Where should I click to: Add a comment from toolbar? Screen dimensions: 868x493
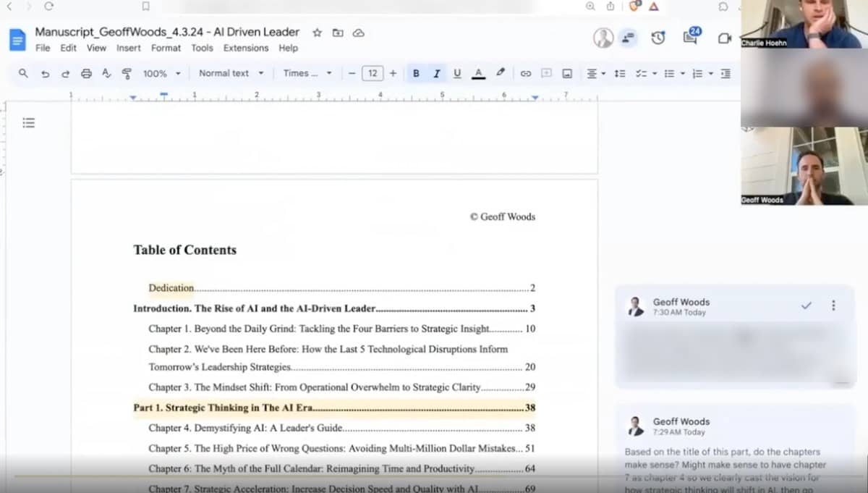546,73
